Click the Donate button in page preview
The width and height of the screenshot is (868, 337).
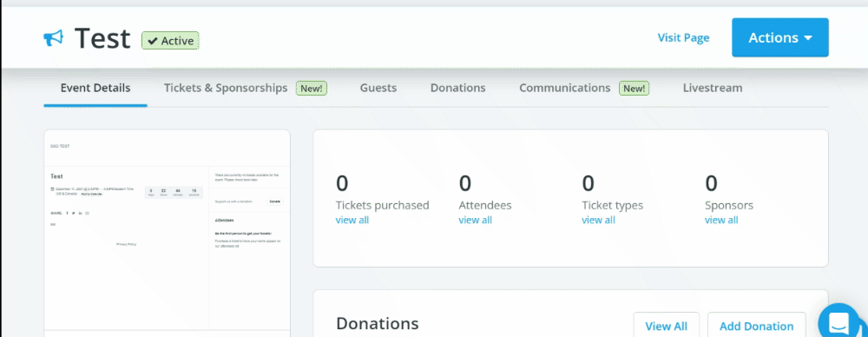[x=274, y=202]
